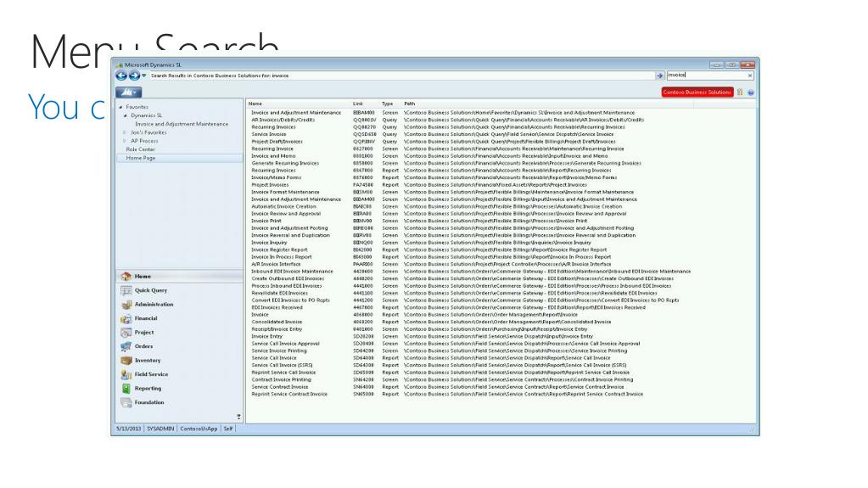Open the AR Invoices/Debits/Credits query result

[x=283, y=120]
